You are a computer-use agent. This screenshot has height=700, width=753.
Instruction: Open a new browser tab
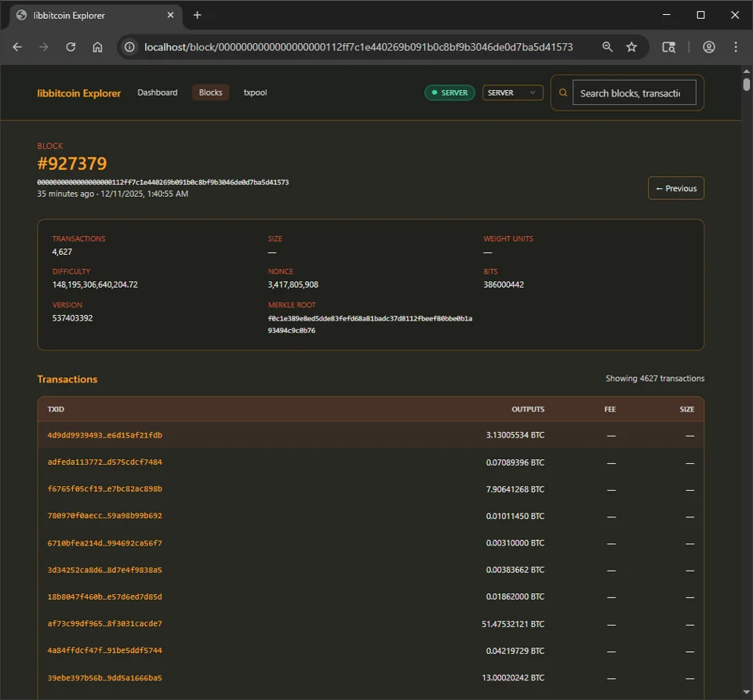[x=198, y=16]
